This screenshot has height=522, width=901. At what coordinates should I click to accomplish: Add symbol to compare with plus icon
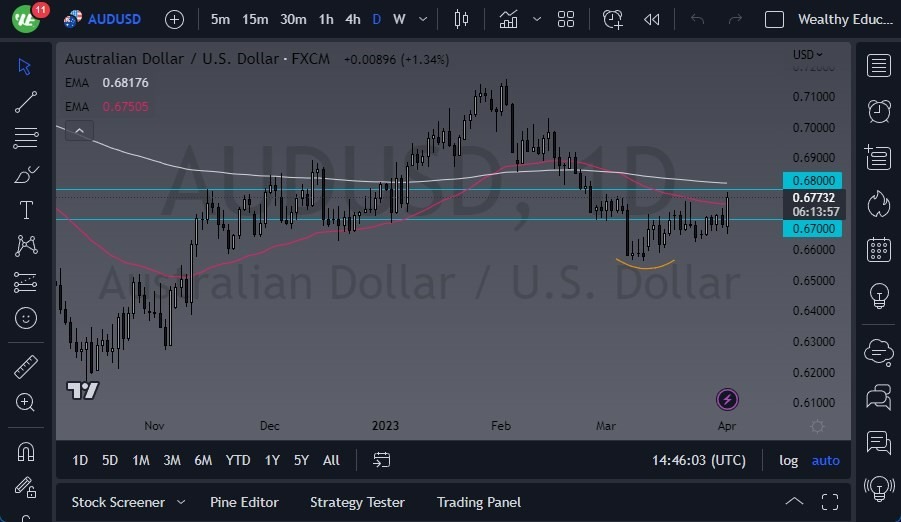[x=174, y=20]
